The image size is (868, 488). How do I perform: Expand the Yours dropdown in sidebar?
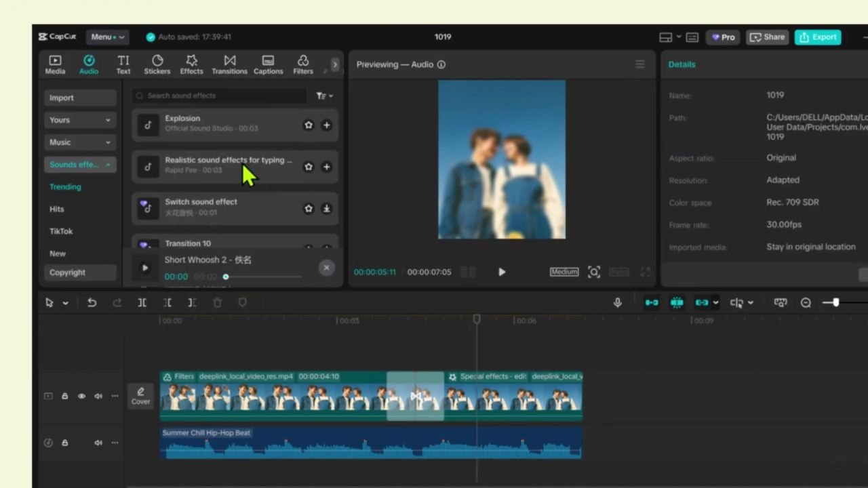(107, 120)
